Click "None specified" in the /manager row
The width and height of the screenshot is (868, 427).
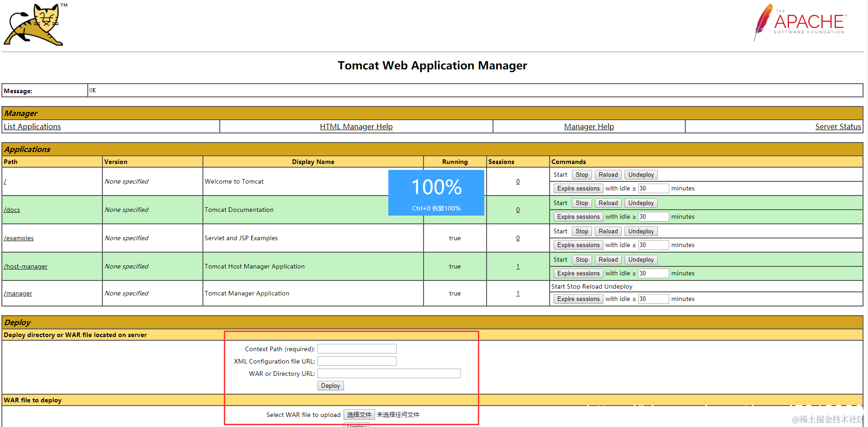127,293
